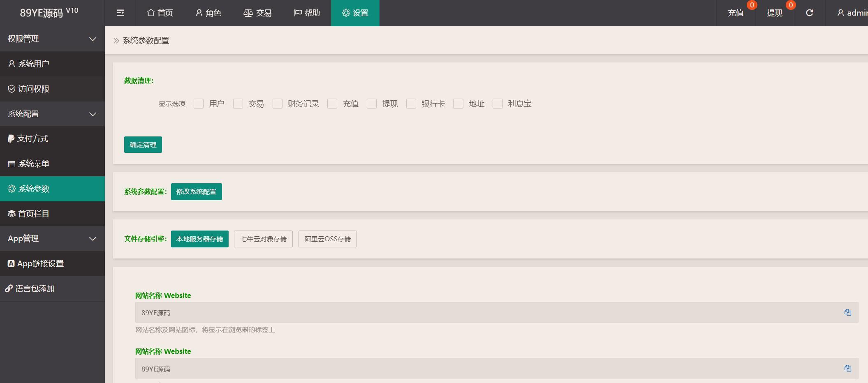Open 访问权限 in the sidebar
This screenshot has width=868, height=383.
pos(52,89)
